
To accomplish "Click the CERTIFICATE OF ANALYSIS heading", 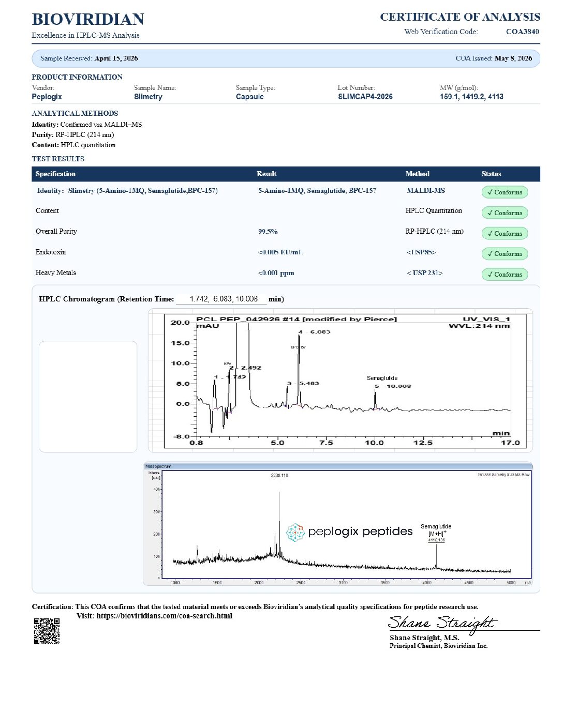I will coord(460,17).
